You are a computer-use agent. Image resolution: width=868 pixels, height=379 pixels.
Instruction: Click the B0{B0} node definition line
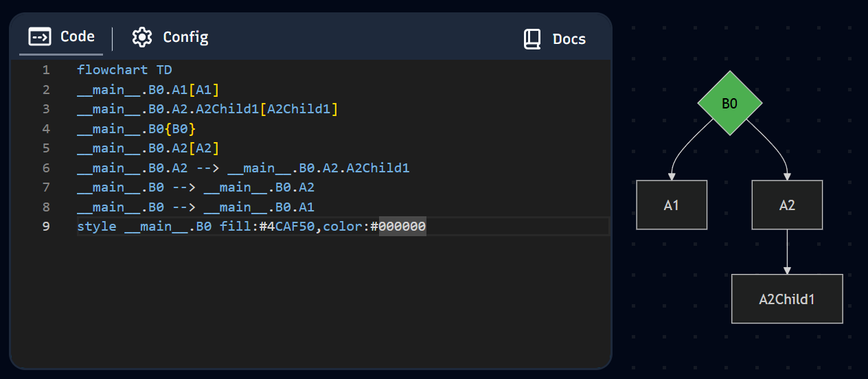[137, 129]
